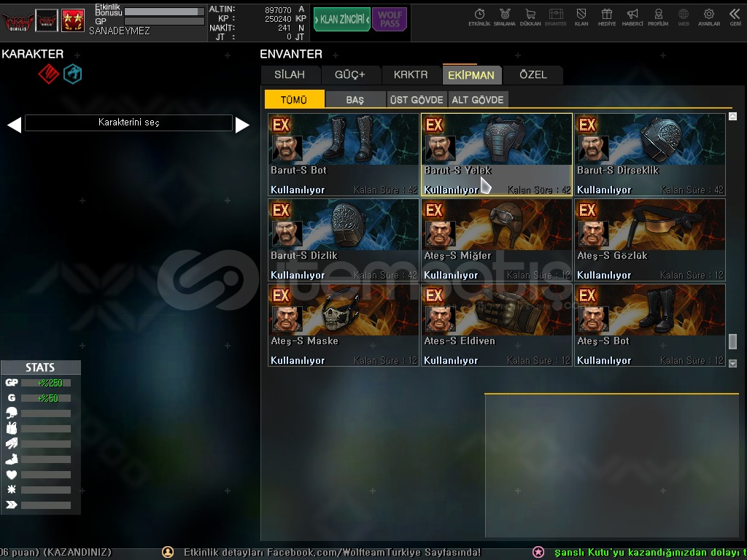This screenshot has width=747, height=560.
Task: Click the heart stat icon
Action: click(12, 474)
